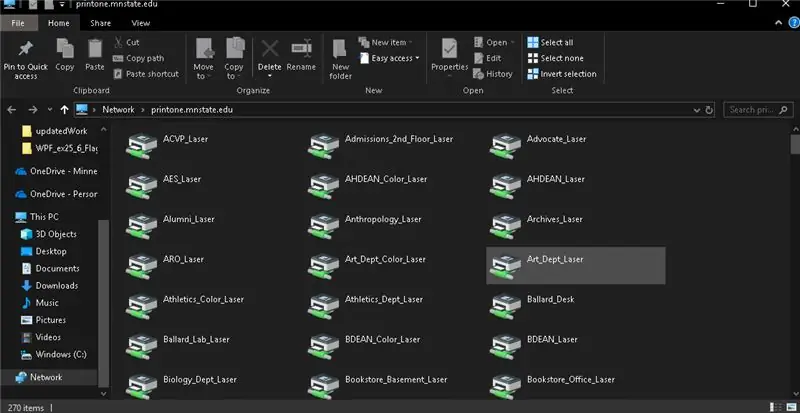Click Copy path in the ribbon
Screen dimensions: 800x413
click(138, 58)
